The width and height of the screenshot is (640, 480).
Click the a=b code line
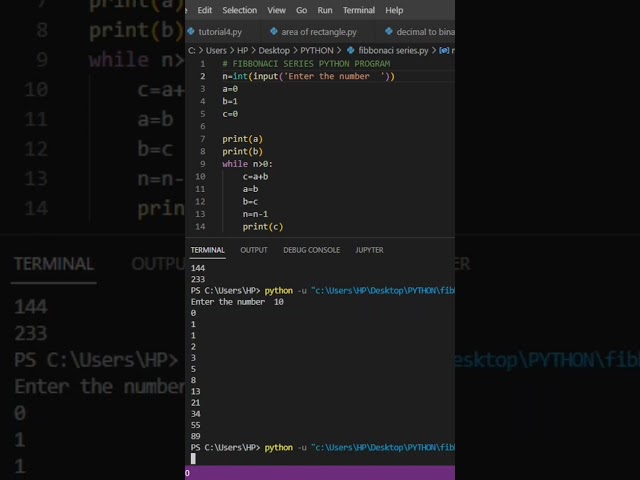(250, 189)
